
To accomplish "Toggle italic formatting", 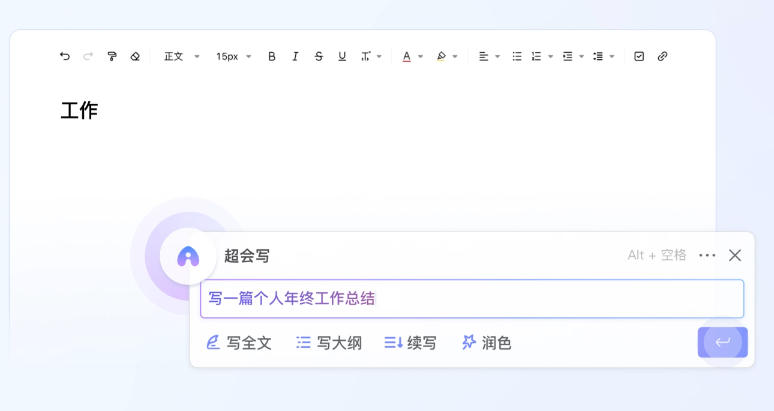I will click(x=295, y=56).
